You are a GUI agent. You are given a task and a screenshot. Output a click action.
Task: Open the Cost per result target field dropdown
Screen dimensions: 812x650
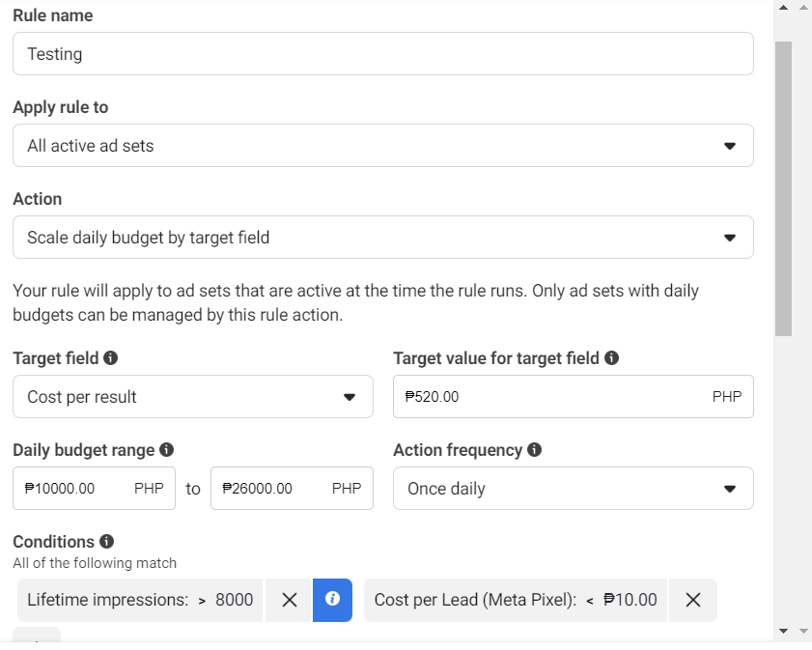[x=193, y=397]
